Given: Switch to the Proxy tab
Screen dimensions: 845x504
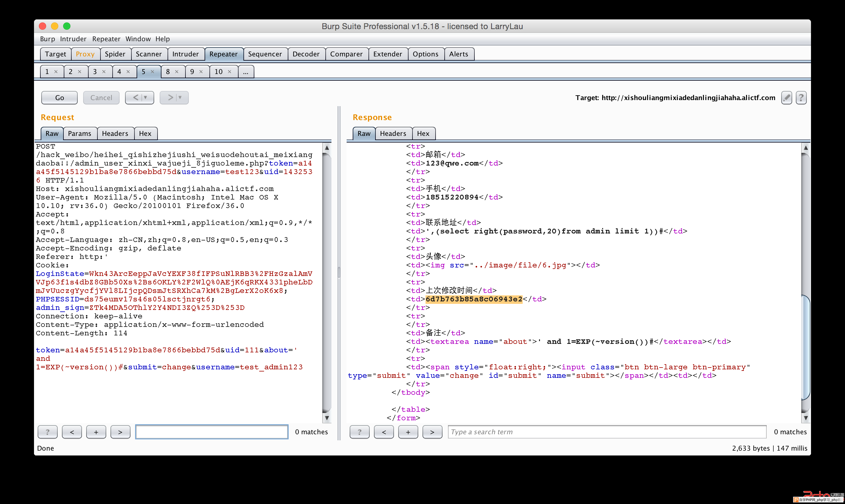Looking at the screenshot, I should (85, 54).
